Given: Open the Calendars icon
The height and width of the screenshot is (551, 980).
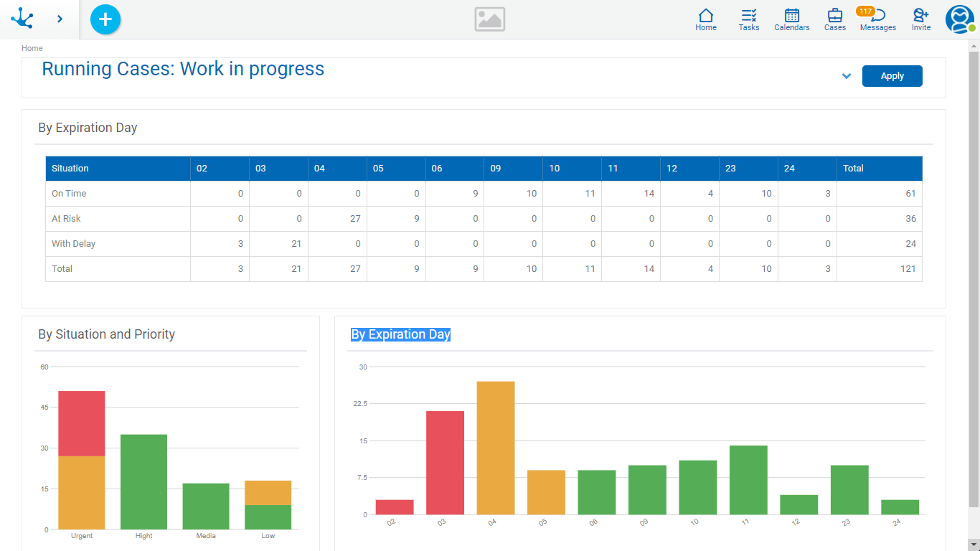Looking at the screenshot, I should click(x=791, y=19).
